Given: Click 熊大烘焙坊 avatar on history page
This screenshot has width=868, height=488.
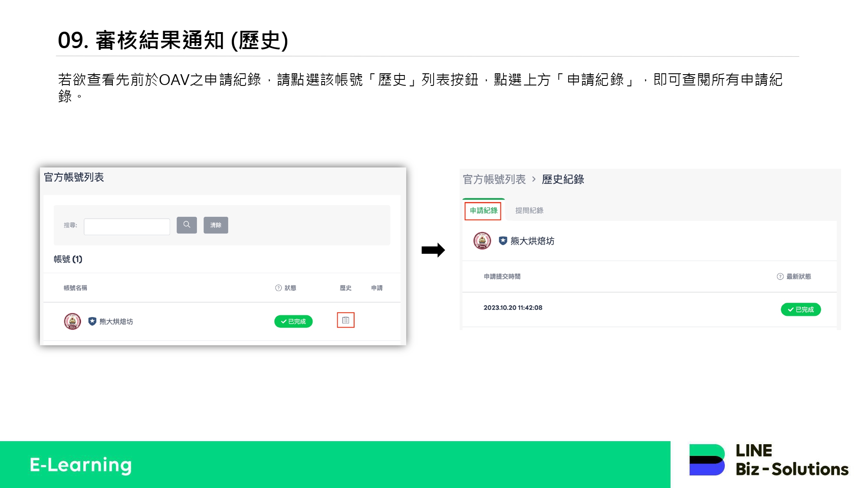Looking at the screenshot, I should (x=482, y=241).
